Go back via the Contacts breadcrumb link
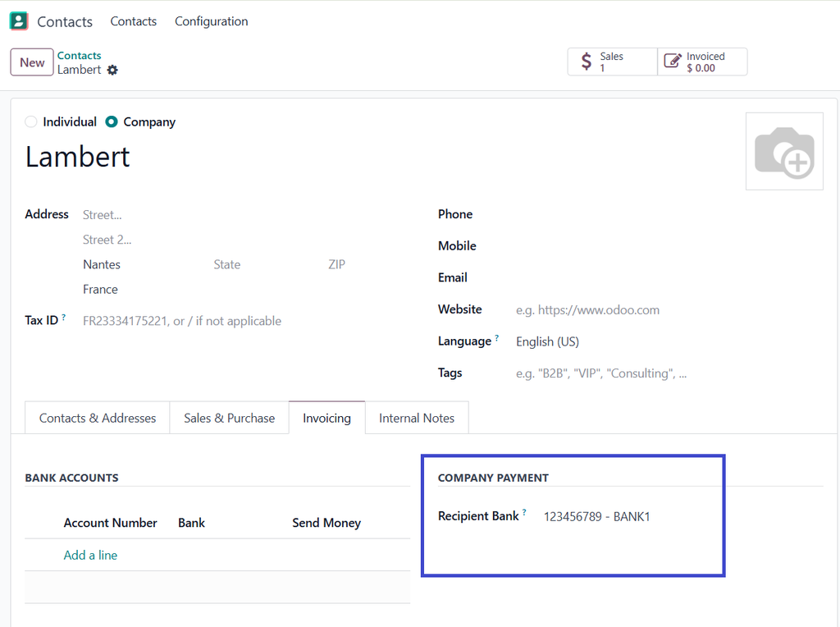 80,55
